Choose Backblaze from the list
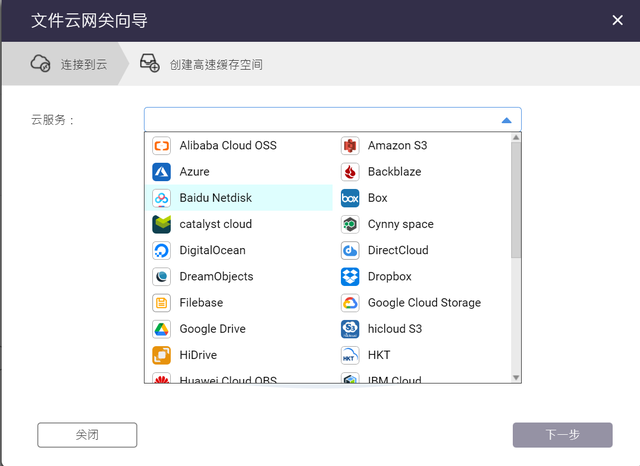The width and height of the screenshot is (640, 466). tap(422, 172)
